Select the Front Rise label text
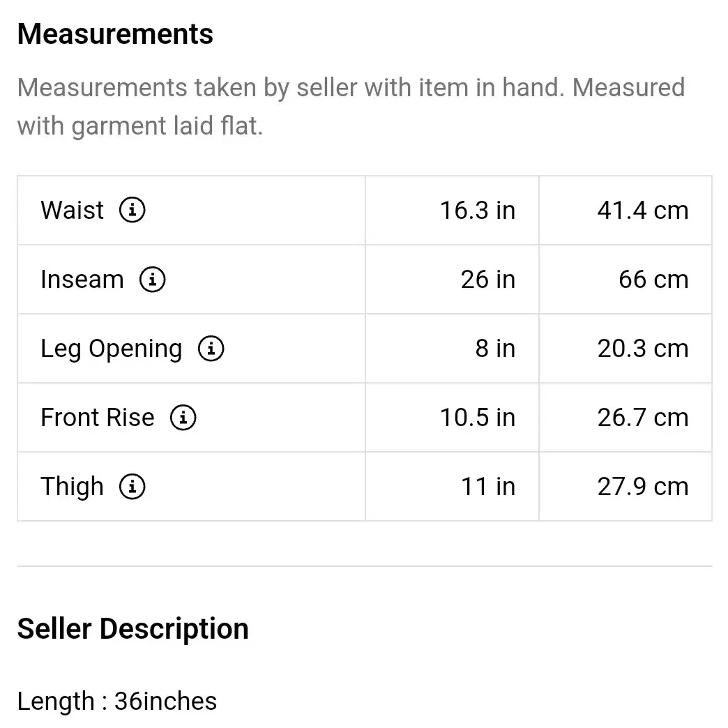Screen dimensions: 728x728 pyautogui.click(x=98, y=417)
